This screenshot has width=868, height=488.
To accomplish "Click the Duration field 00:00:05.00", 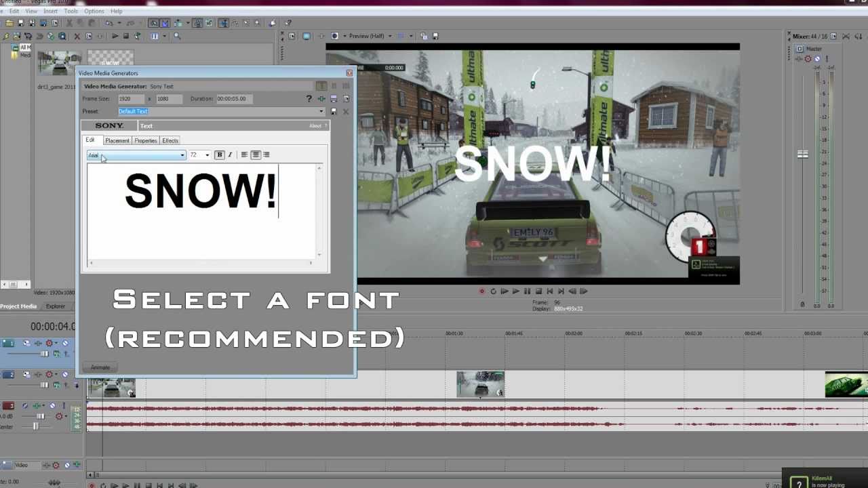I will click(235, 99).
